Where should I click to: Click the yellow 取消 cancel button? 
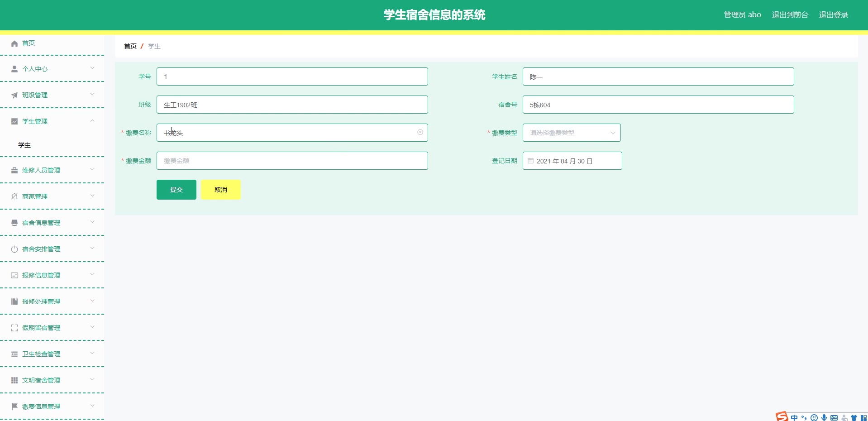coord(220,190)
